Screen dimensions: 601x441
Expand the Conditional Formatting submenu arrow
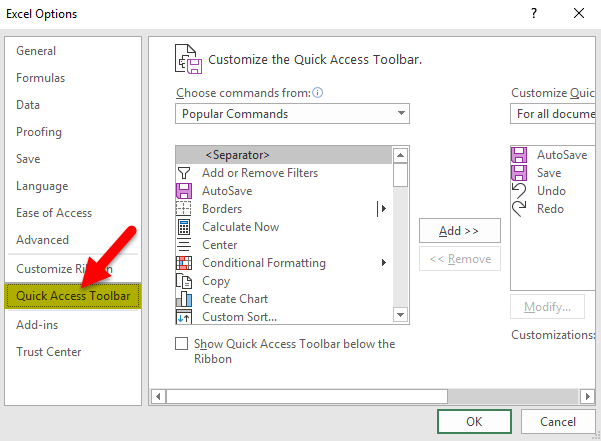pos(384,263)
